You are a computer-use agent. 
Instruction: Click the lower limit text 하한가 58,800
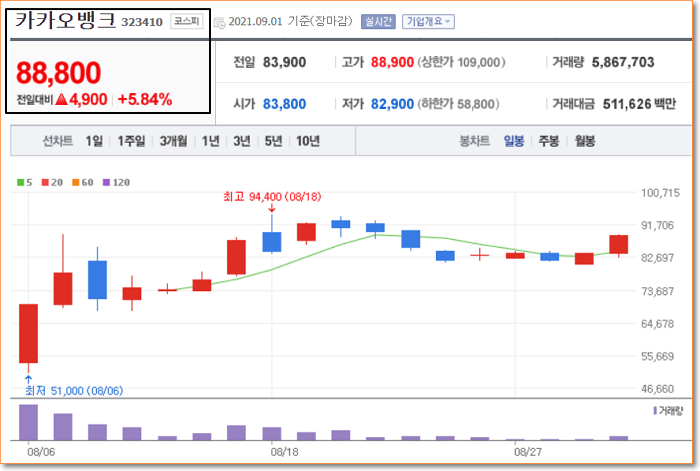[458, 104]
